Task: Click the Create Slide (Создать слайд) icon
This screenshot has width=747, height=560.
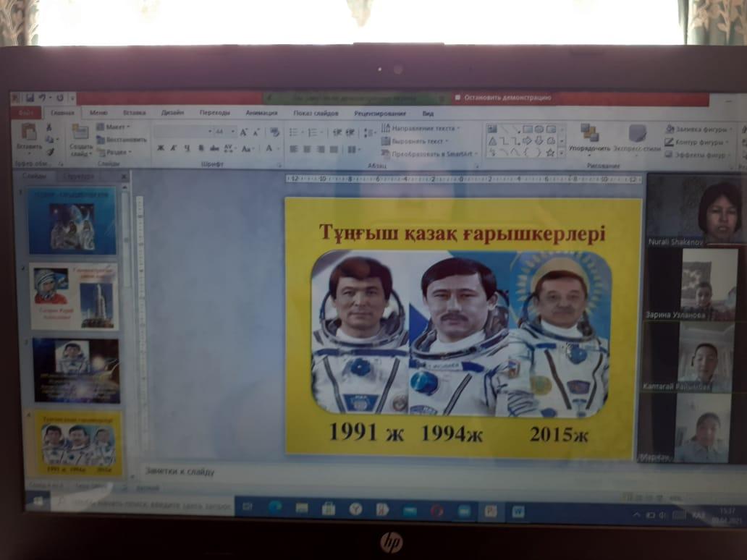Action: [80, 134]
